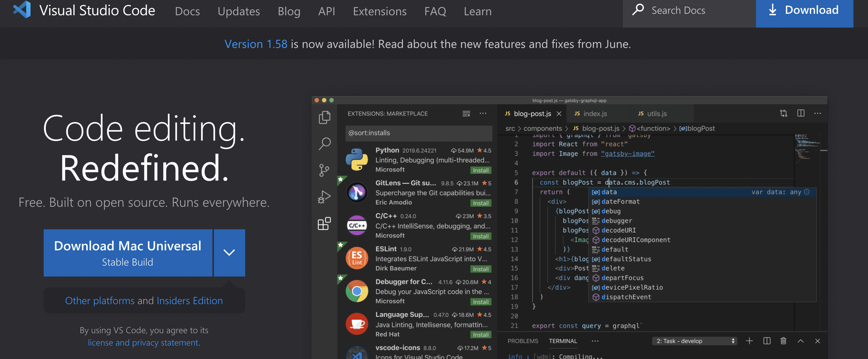868x359 pixels.
Task: Kill terminal with the trash icon
Action: point(784,341)
